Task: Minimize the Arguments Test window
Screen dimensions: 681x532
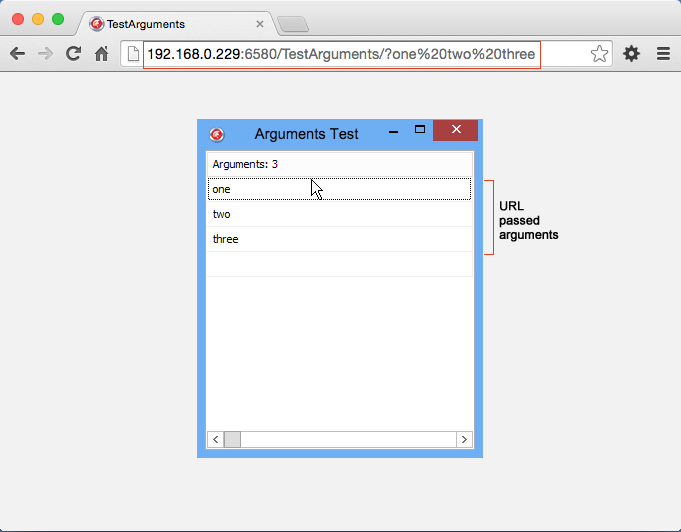Action: [393, 131]
